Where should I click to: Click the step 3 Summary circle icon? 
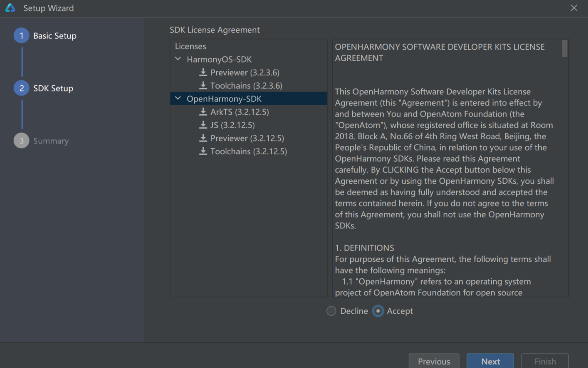pos(22,141)
